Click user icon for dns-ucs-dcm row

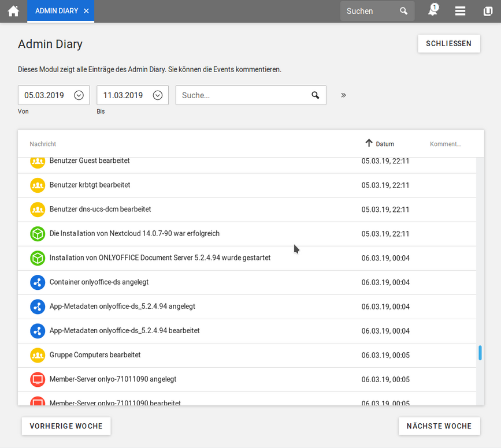[38, 210]
